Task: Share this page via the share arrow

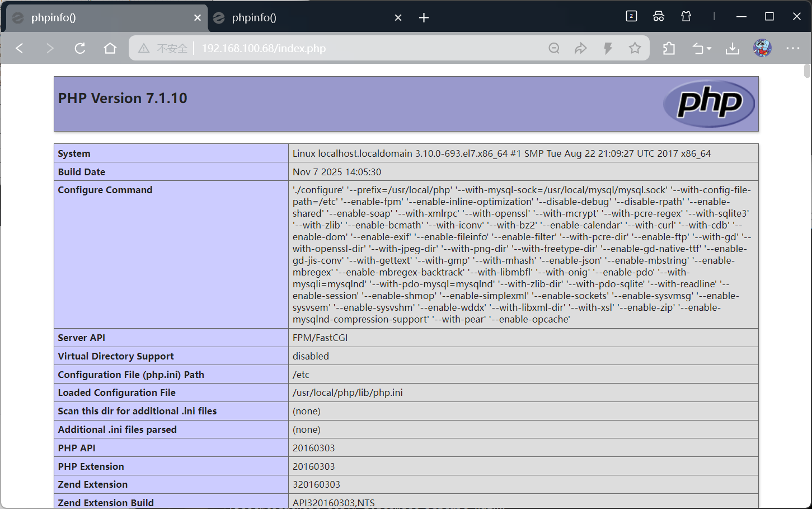Action: [581, 48]
